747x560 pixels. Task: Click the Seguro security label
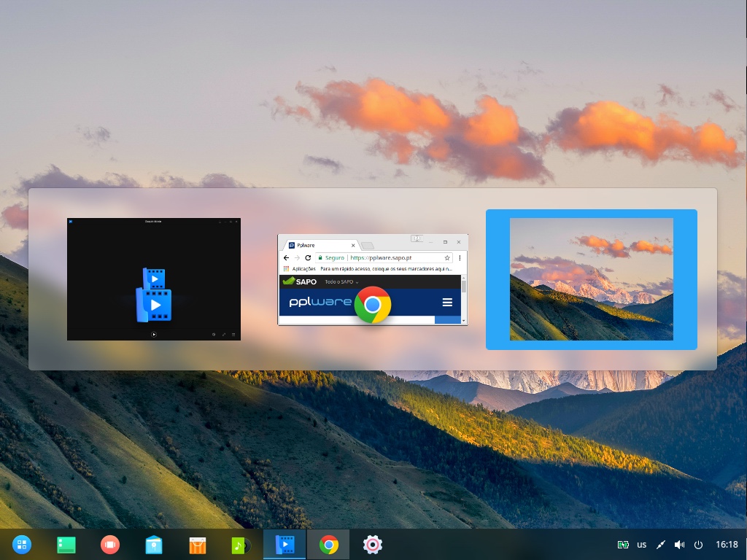[333, 257]
